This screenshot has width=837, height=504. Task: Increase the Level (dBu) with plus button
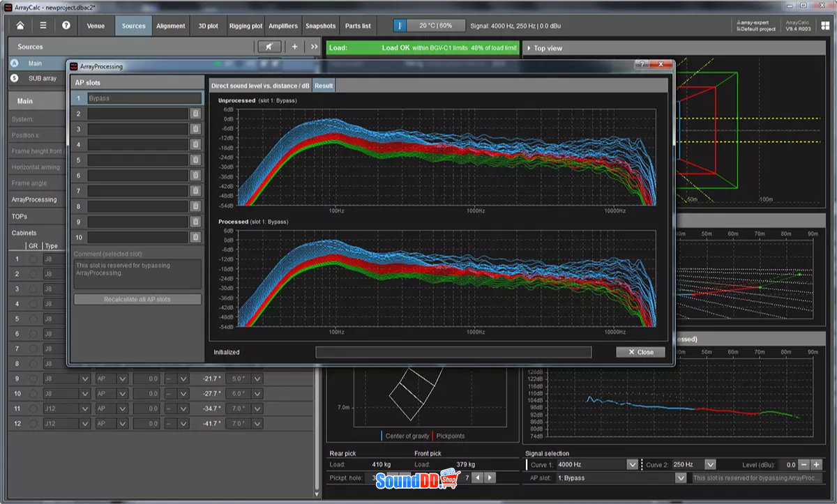pos(817,464)
